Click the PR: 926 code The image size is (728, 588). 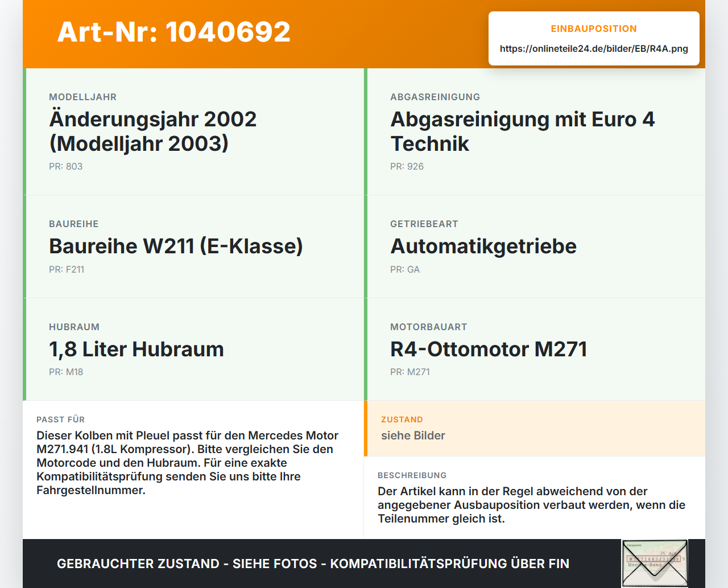tap(407, 166)
